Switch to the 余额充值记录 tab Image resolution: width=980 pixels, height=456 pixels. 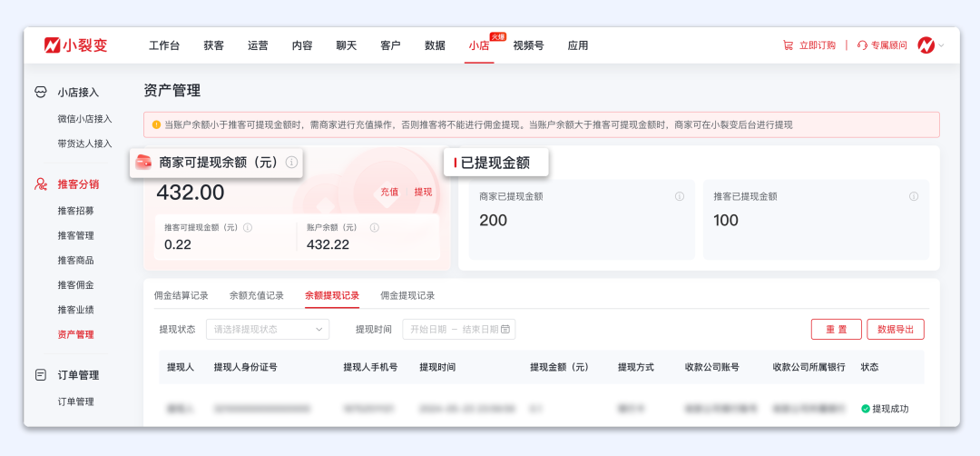tap(256, 295)
